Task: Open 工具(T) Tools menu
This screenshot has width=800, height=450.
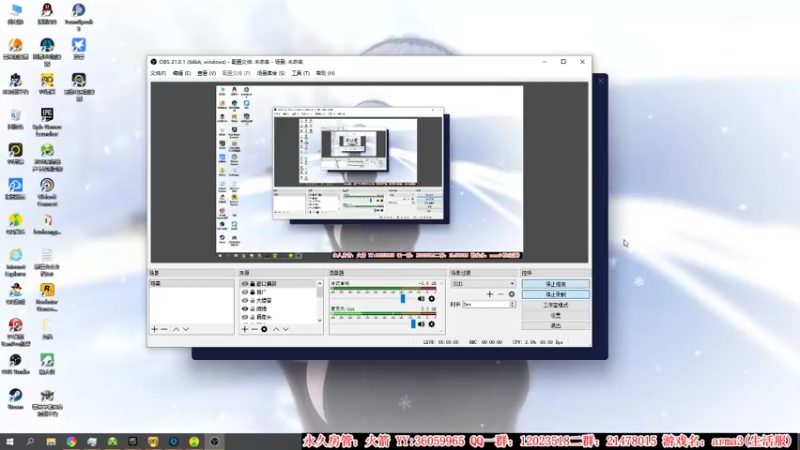Action: [x=301, y=73]
